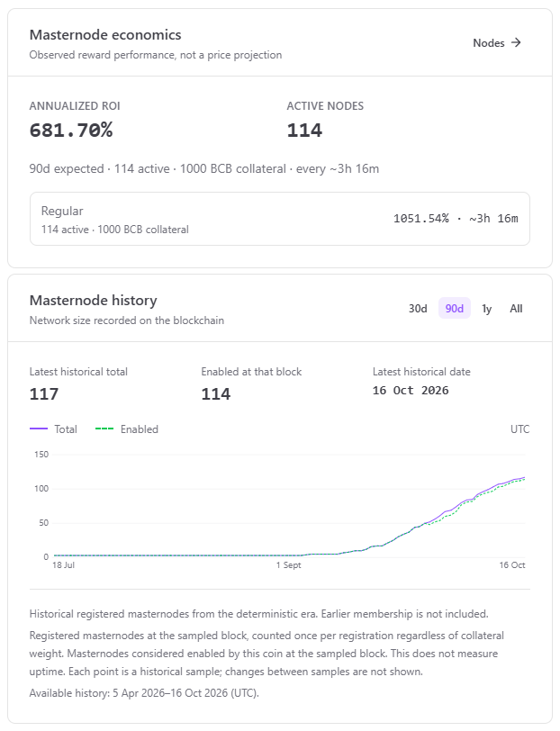Viewport: 560px width, 731px height.
Task: Click the Observed reward performance subtitle
Action: (x=156, y=55)
